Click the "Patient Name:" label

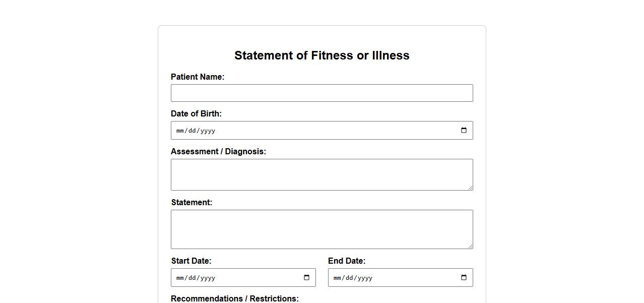198,77
